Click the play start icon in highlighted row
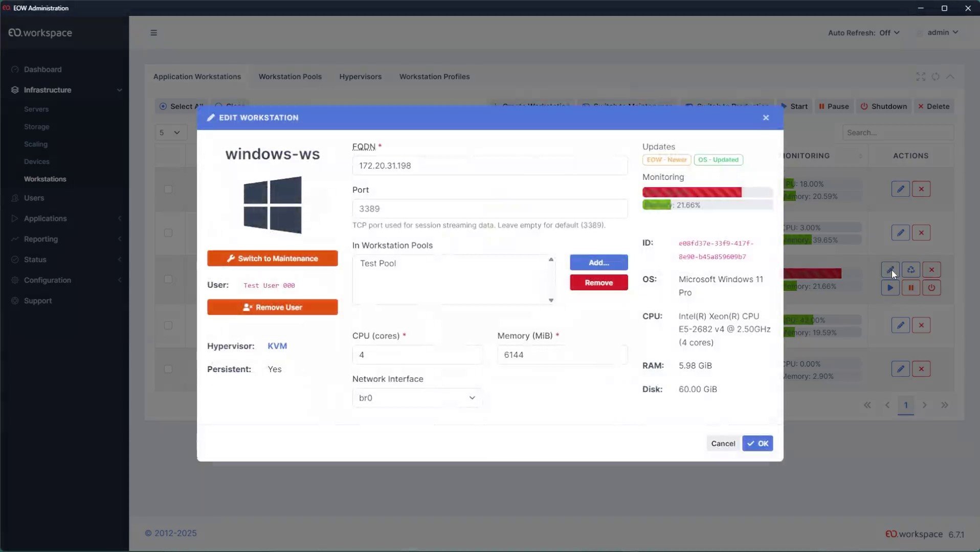 [890, 288]
